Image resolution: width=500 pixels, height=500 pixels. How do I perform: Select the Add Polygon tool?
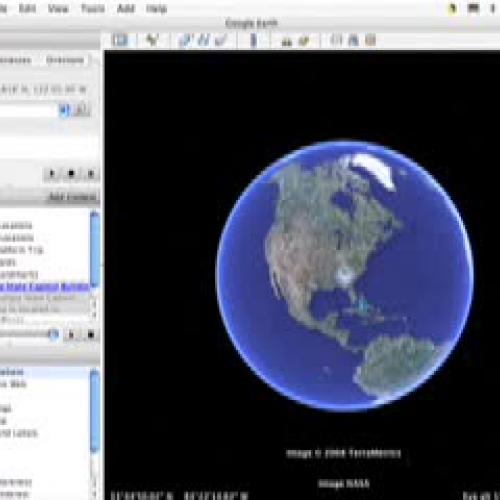[x=185, y=41]
